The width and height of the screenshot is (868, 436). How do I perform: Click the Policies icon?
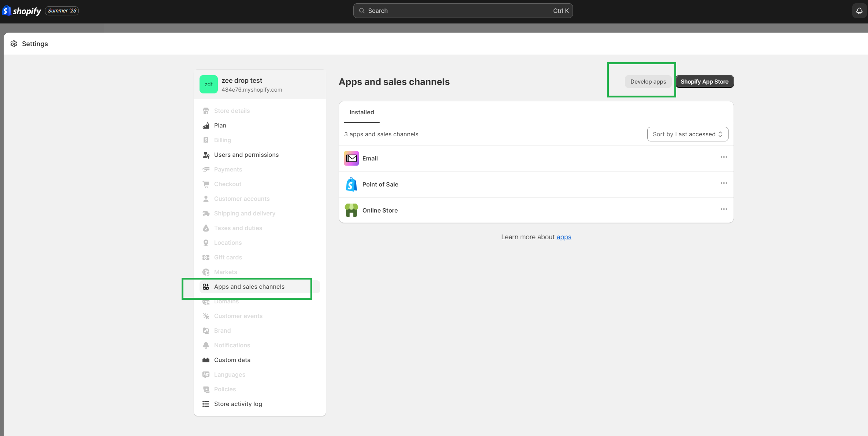pos(206,389)
